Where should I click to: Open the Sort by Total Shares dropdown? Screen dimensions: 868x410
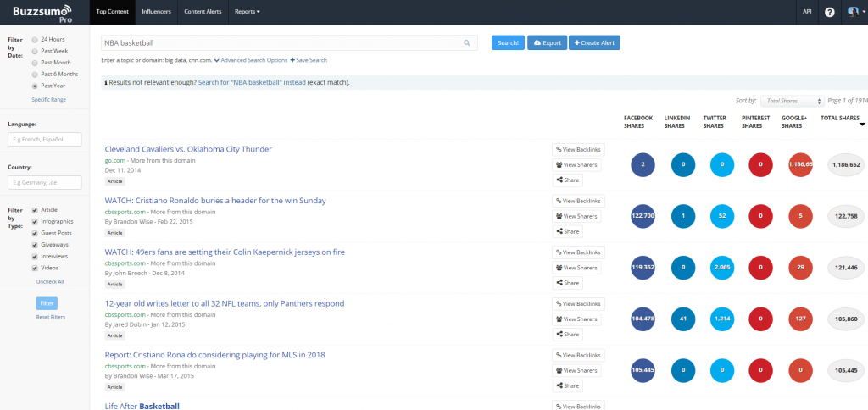[x=792, y=101]
